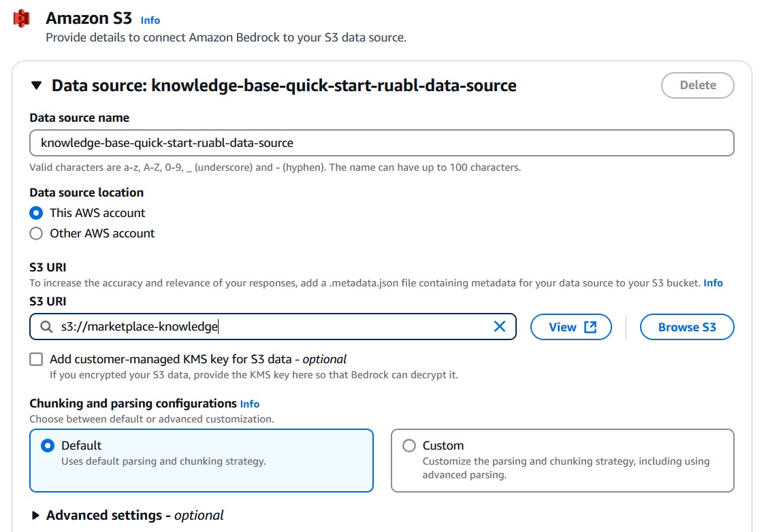Open Info link for Chunking and parsing
The width and height of the screenshot is (768, 532).
[x=249, y=404]
